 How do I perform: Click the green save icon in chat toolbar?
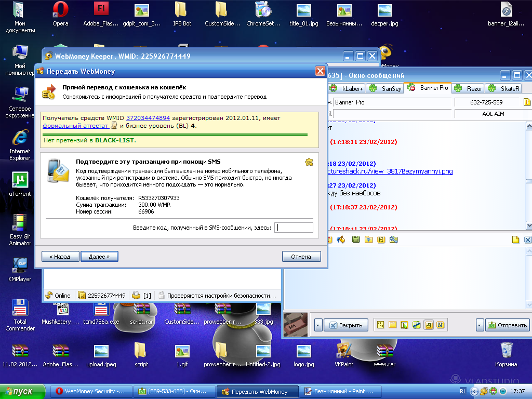[356, 240]
